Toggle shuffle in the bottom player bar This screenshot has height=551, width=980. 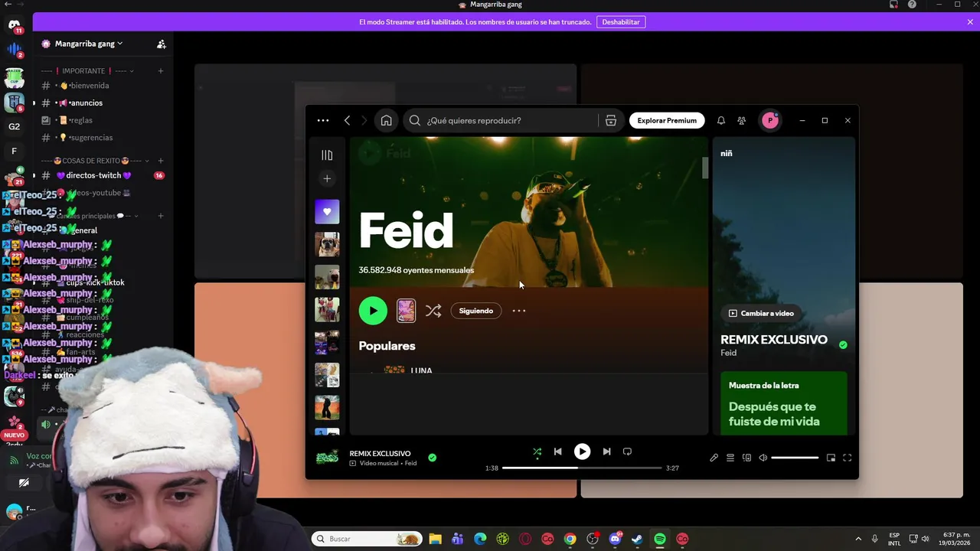537,452
